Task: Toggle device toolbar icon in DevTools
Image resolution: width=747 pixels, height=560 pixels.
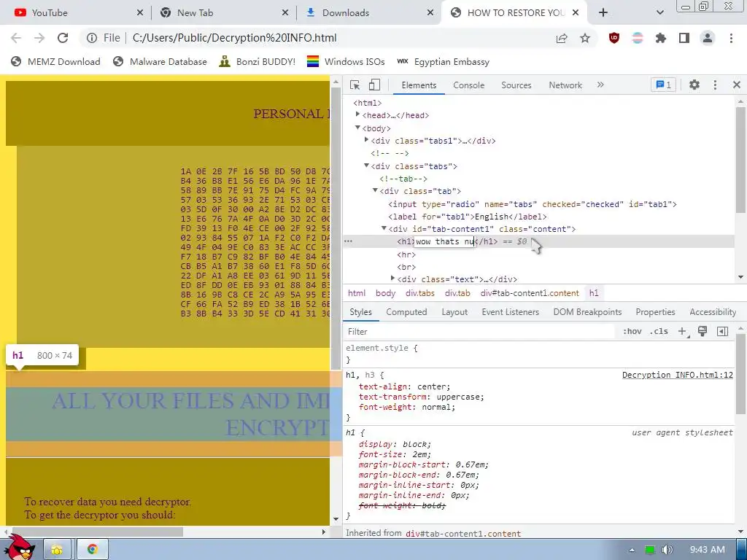Action: click(374, 85)
